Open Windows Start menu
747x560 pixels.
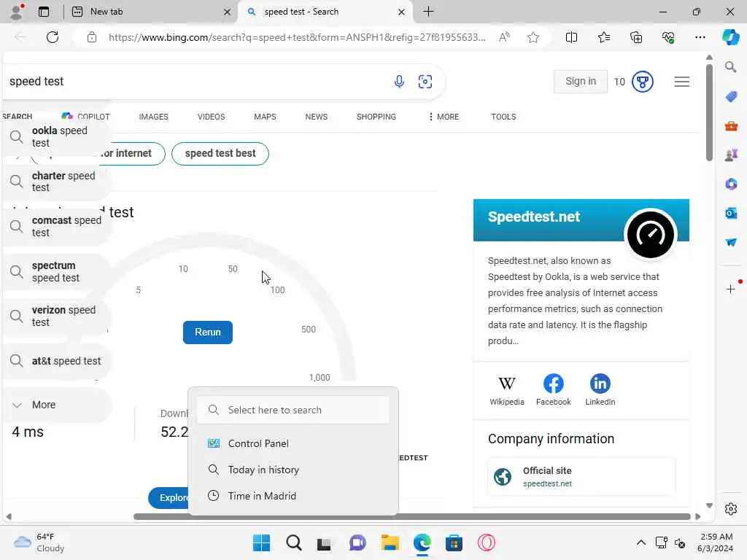tap(261, 542)
